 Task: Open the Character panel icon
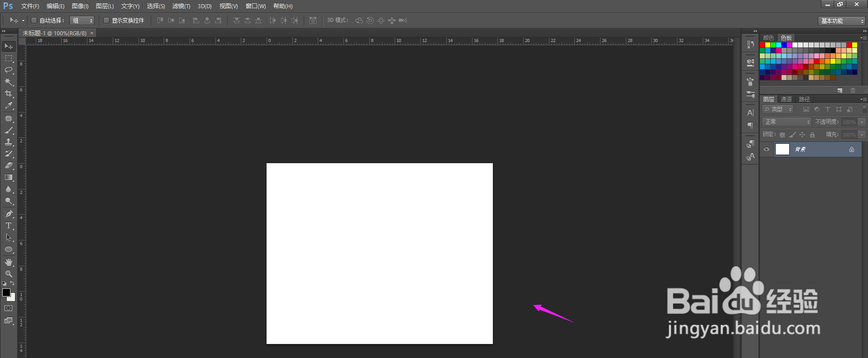(x=750, y=113)
